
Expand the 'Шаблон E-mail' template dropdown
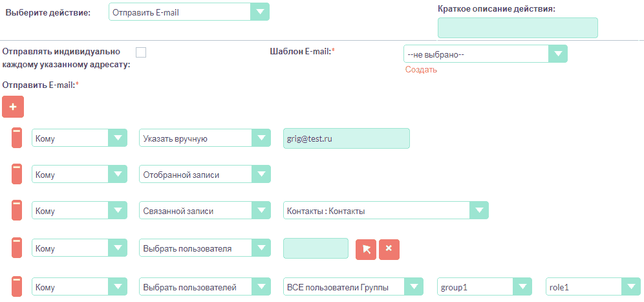485,54
